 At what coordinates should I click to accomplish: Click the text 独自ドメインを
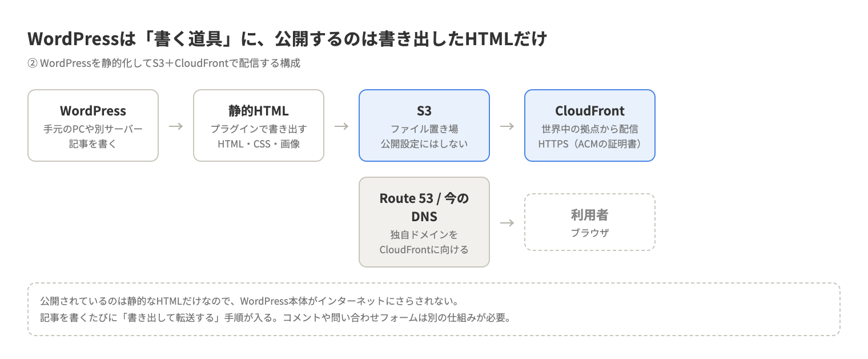point(424,235)
